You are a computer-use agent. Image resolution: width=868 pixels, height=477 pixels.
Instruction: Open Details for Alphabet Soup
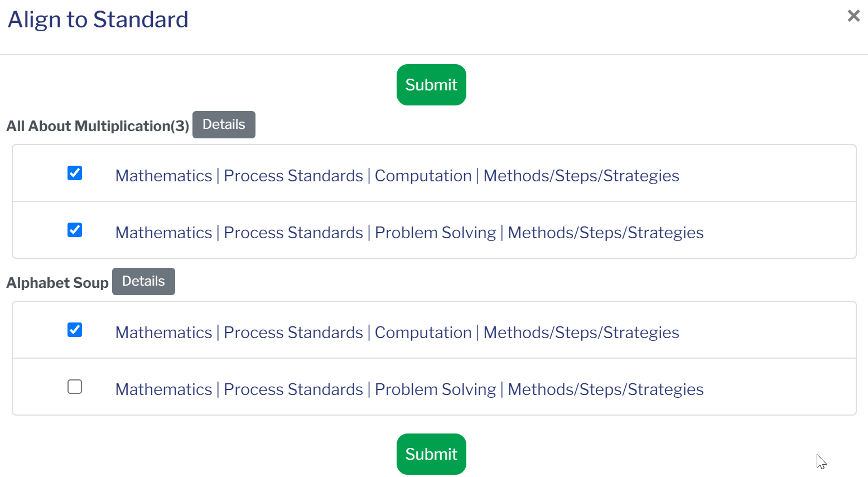[143, 281]
